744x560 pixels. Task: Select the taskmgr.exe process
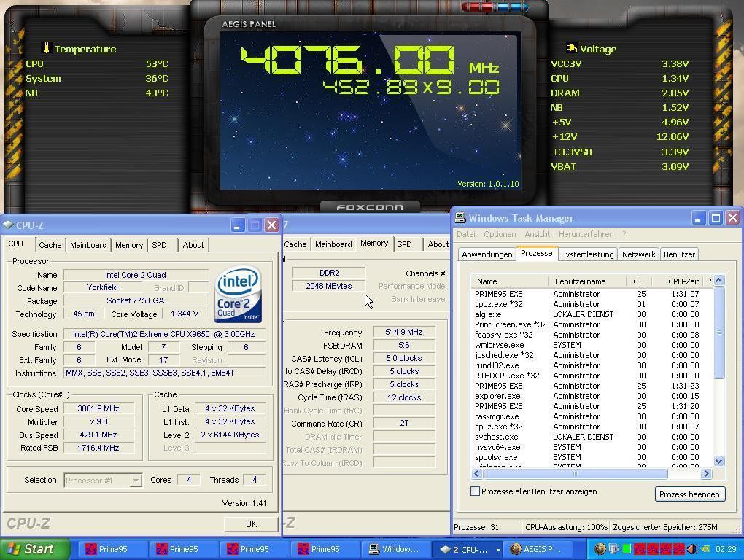(x=592, y=416)
